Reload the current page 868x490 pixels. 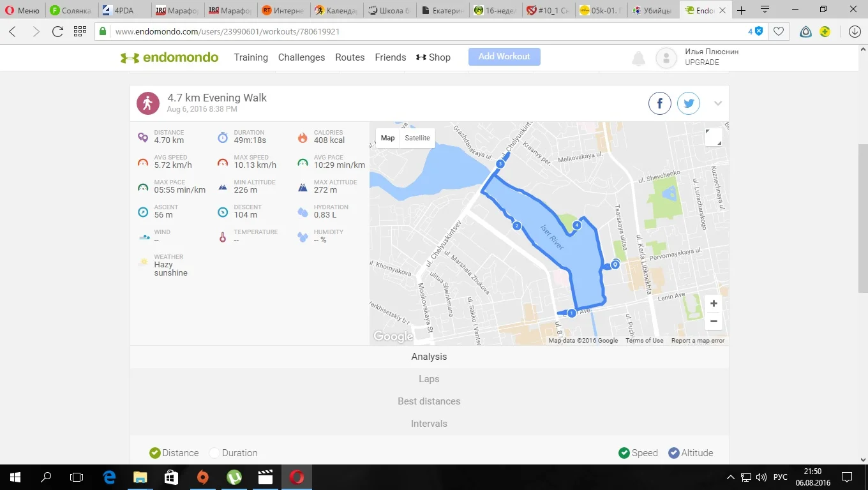(57, 31)
